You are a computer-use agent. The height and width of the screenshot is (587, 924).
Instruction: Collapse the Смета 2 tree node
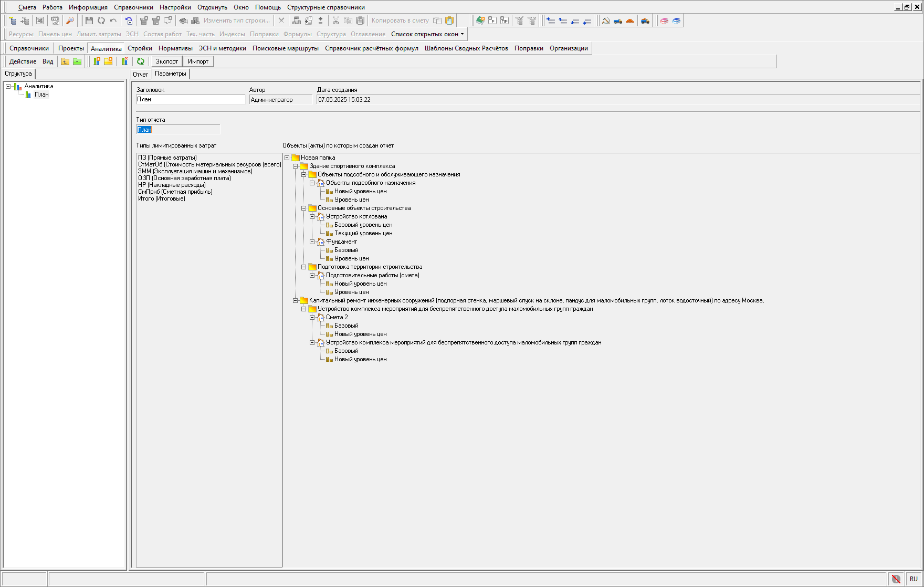[312, 317]
